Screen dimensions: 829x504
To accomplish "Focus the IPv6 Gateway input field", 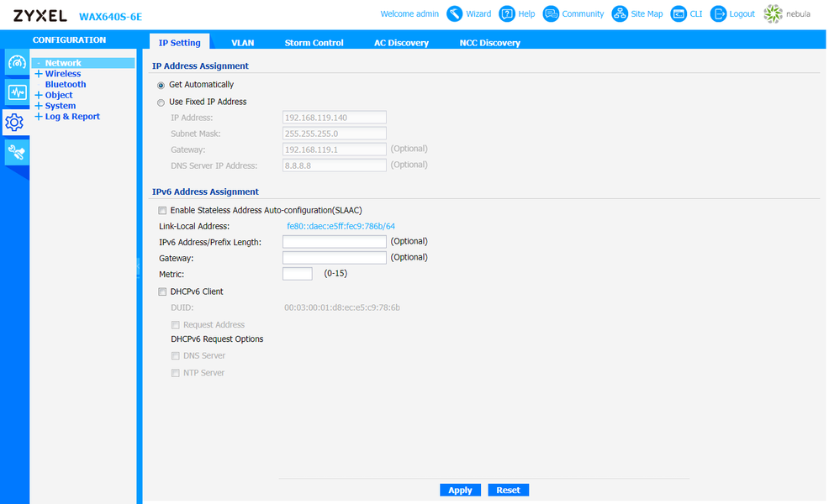I will point(334,258).
